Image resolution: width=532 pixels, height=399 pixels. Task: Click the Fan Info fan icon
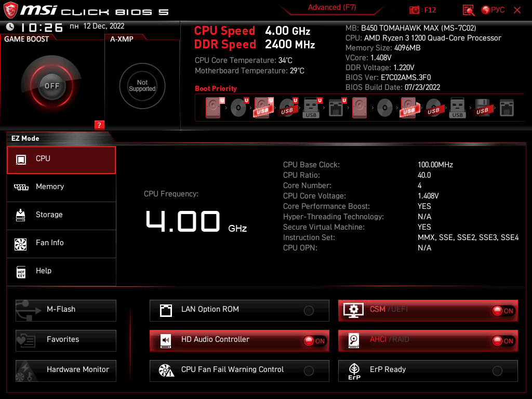point(21,244)
